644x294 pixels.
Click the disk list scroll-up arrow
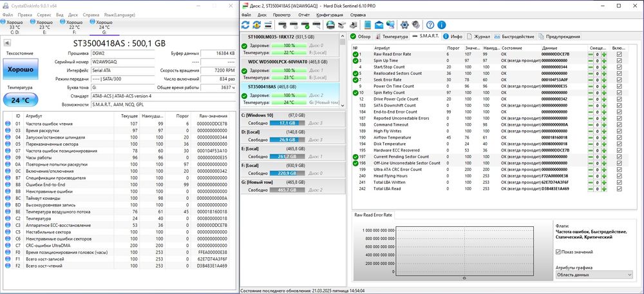pyautogui.click(x=343, y=35)
